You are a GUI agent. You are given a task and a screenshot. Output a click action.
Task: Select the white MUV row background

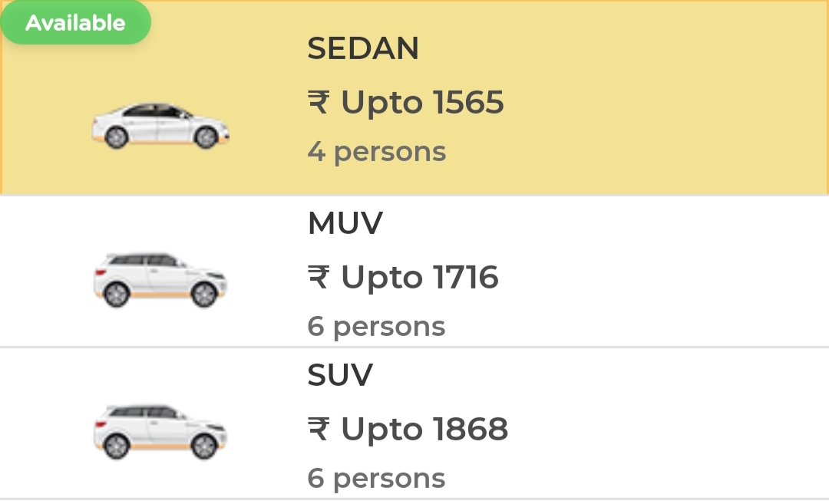pos(414,271)
